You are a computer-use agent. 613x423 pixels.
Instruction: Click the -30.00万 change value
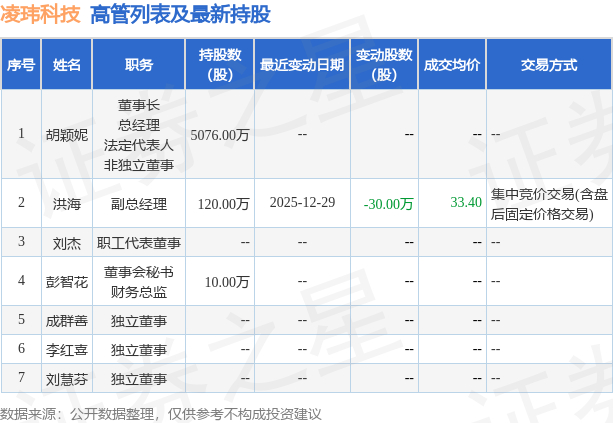click(x=388, y=204)
